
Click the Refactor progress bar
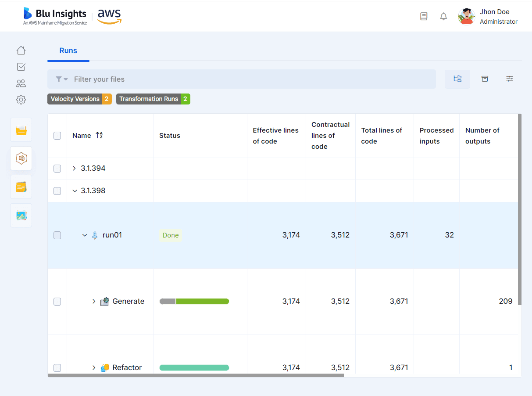tap(194, 367)
